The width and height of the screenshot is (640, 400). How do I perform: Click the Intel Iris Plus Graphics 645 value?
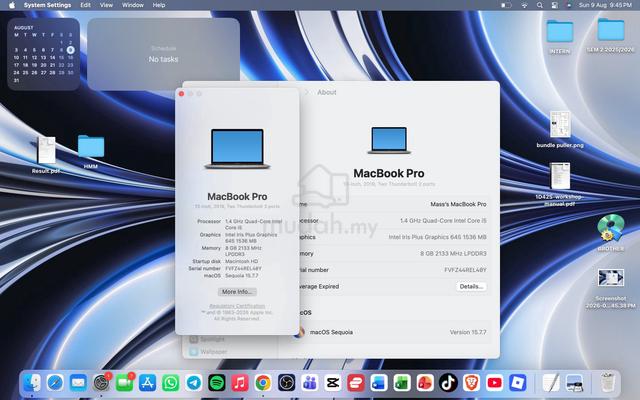437,237
